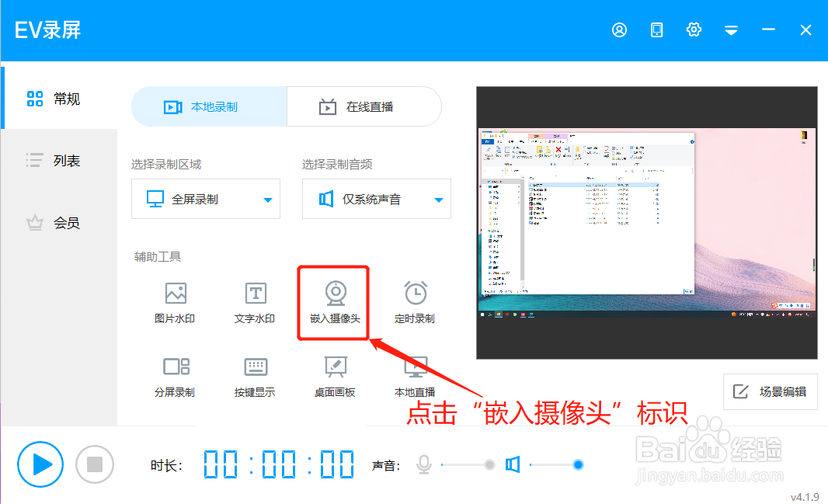Open the 定时录制 timer tool
828x504 pixels.
pos(415,302)
